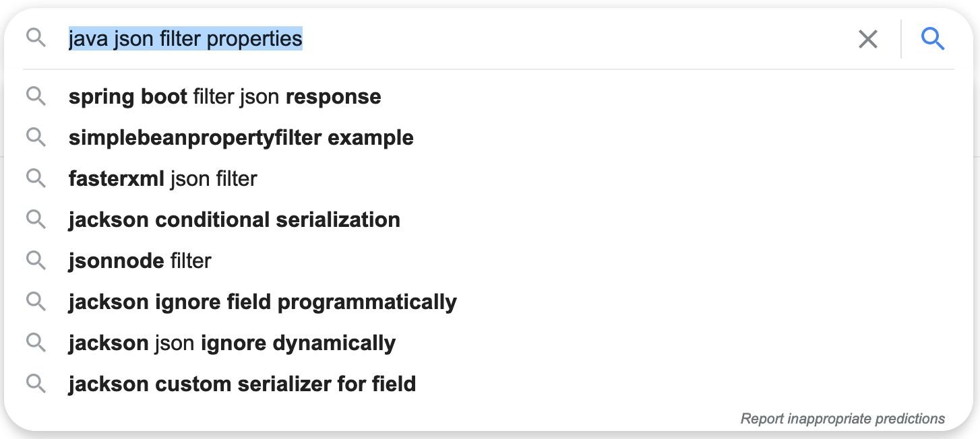Open "Report inappropriate predictions" link
Viewport: 980px width, 439px height.
(843, 419)
